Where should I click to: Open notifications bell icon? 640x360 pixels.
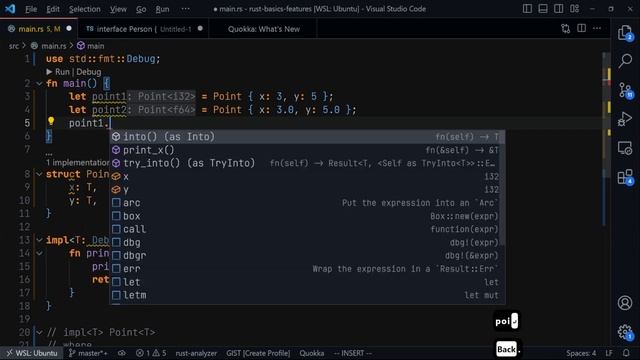[x=626, y=353]
